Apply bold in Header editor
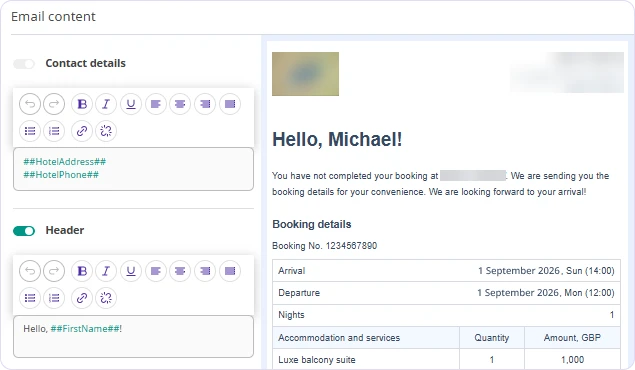635x370 pixels. coord(82,271)
